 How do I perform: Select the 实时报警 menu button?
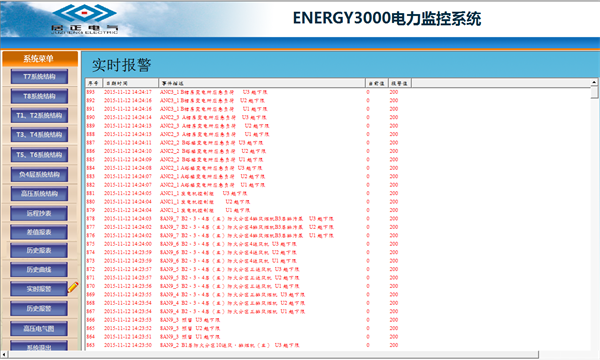pos(39,289)
